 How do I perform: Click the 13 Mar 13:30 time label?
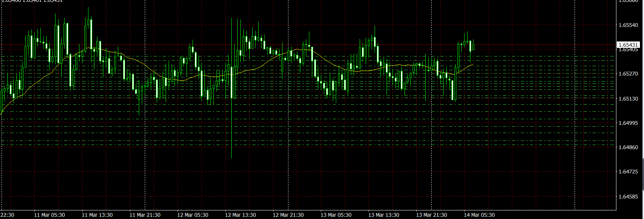tap(384, 215)
